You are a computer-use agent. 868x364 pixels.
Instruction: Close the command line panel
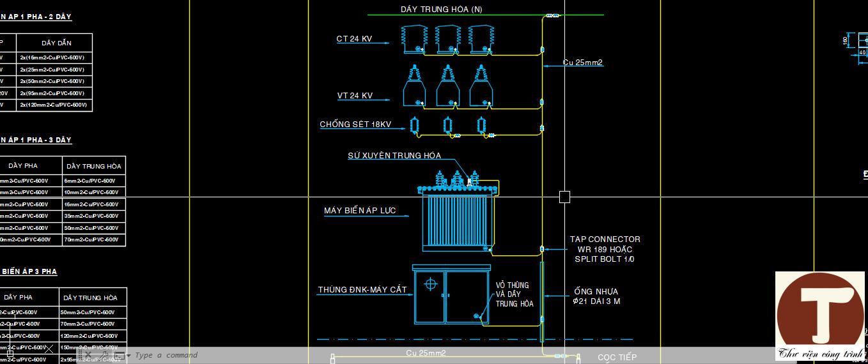[88, 355]
